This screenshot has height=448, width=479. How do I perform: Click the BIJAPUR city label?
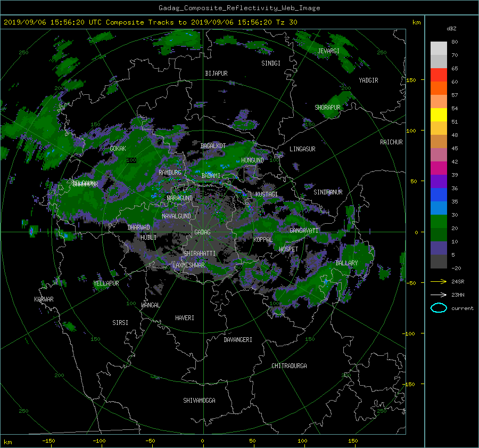pyautogui.click(x=216, y=74)
